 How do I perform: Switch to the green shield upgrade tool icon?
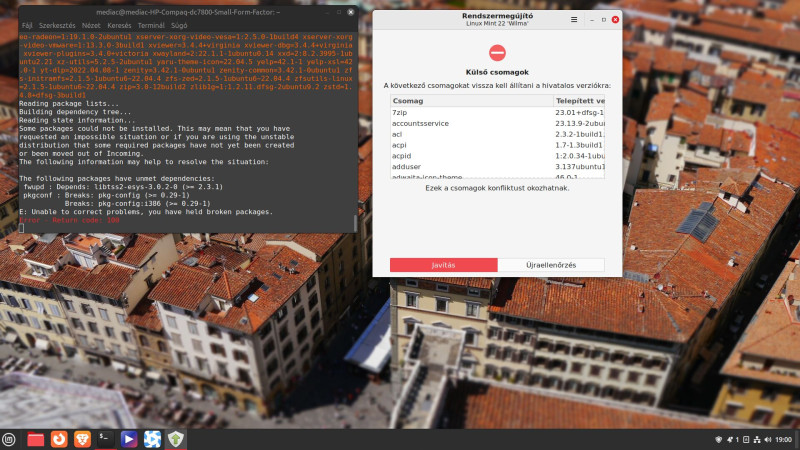(176, 439)
